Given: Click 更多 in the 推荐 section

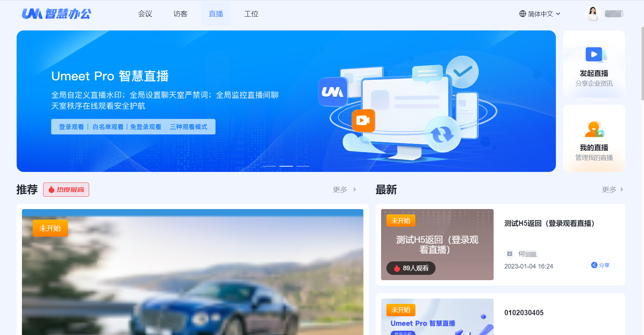Looking at the screenshot, I should point(340,190).
